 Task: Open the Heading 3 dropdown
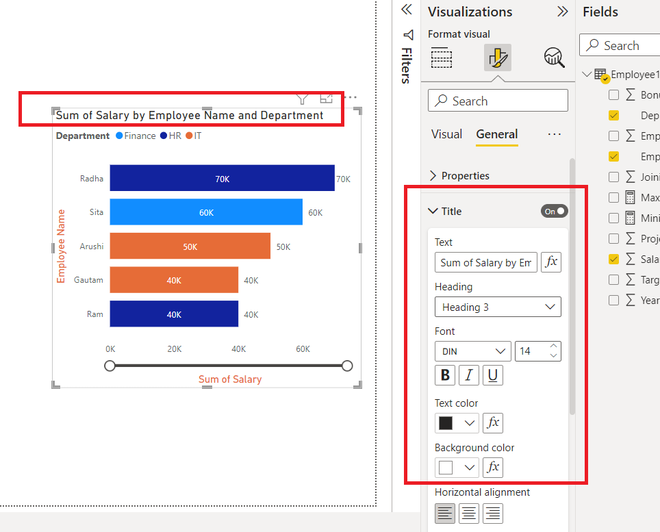tap(498, 307)
